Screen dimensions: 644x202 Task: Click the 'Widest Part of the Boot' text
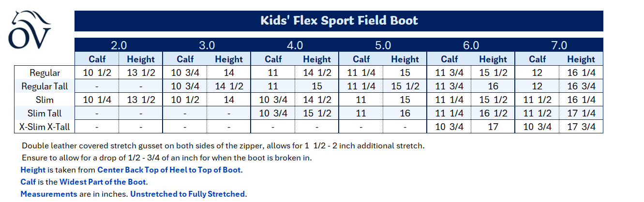point(103,182)
